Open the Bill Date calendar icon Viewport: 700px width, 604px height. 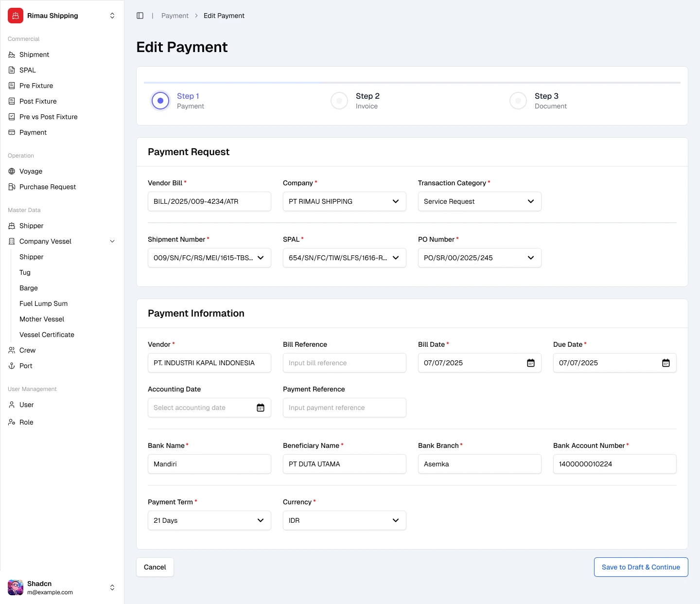[531, 363]
